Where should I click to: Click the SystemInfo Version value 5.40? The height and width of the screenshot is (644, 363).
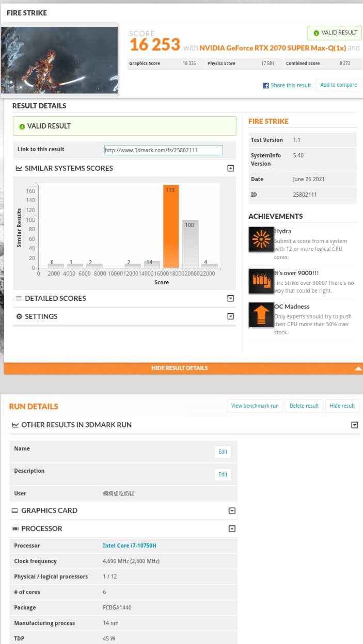click(x=298, y=155)
